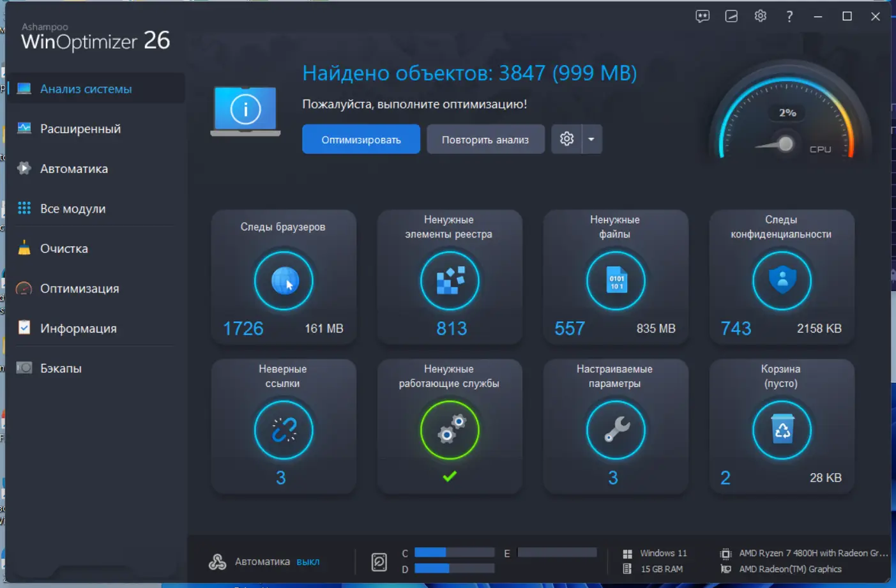
Task: Open analysis settings gear next to Повторить анализ
Action: (x=566, y=139)
